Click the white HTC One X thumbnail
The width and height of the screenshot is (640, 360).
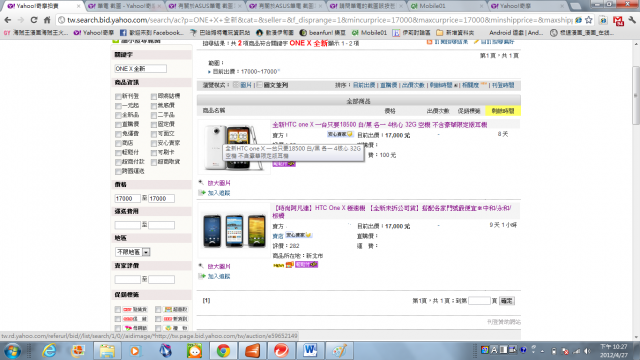point(234,147)
